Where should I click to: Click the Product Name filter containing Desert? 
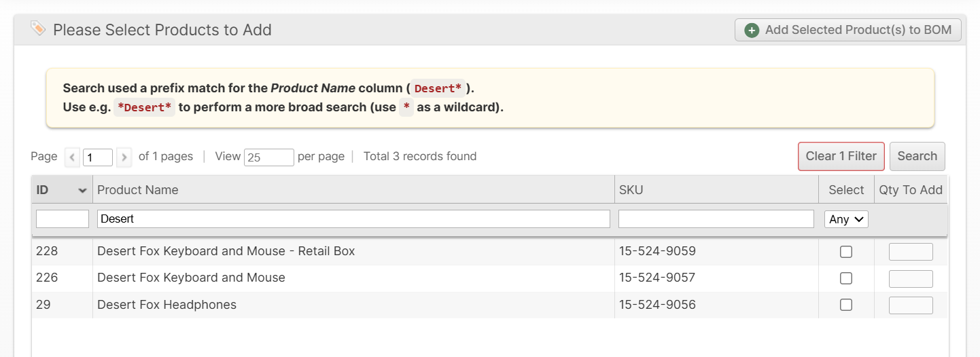coord(353,219)
